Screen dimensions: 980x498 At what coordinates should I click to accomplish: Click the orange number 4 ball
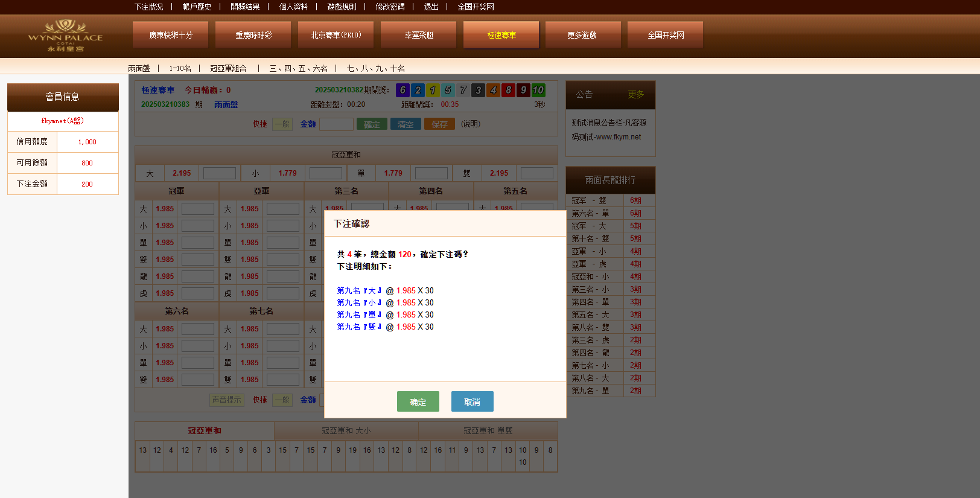tap(493, 90)
